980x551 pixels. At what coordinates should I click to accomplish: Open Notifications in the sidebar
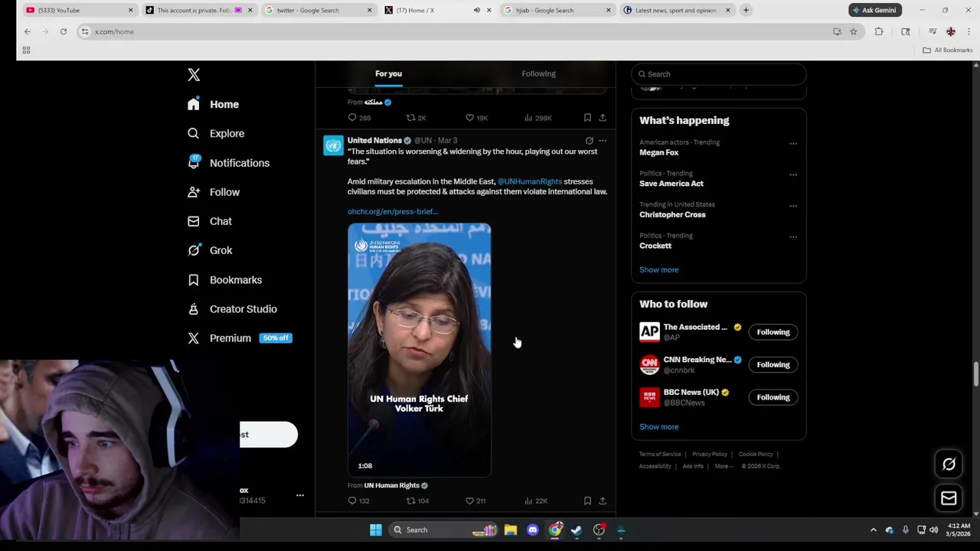click(228, 163)
